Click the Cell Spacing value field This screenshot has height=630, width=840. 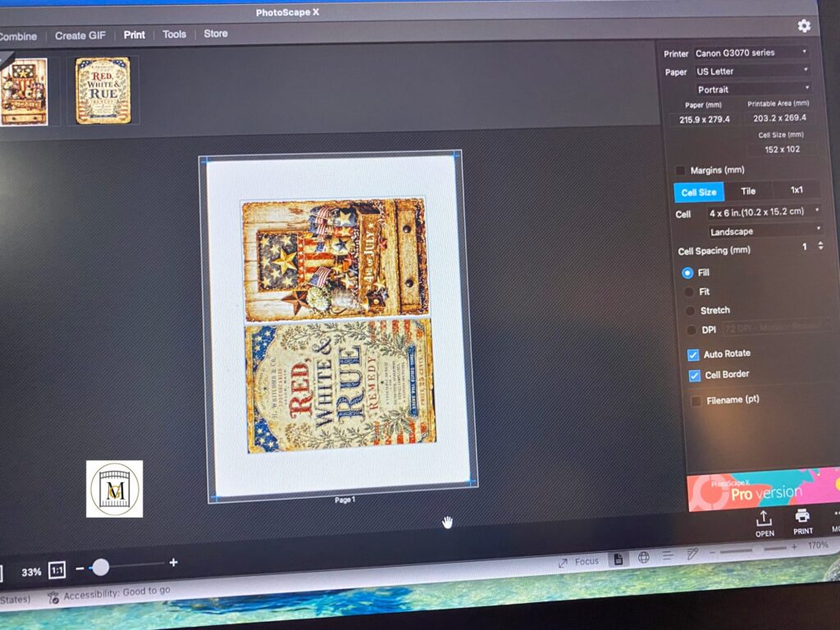[x=804, y=246]
